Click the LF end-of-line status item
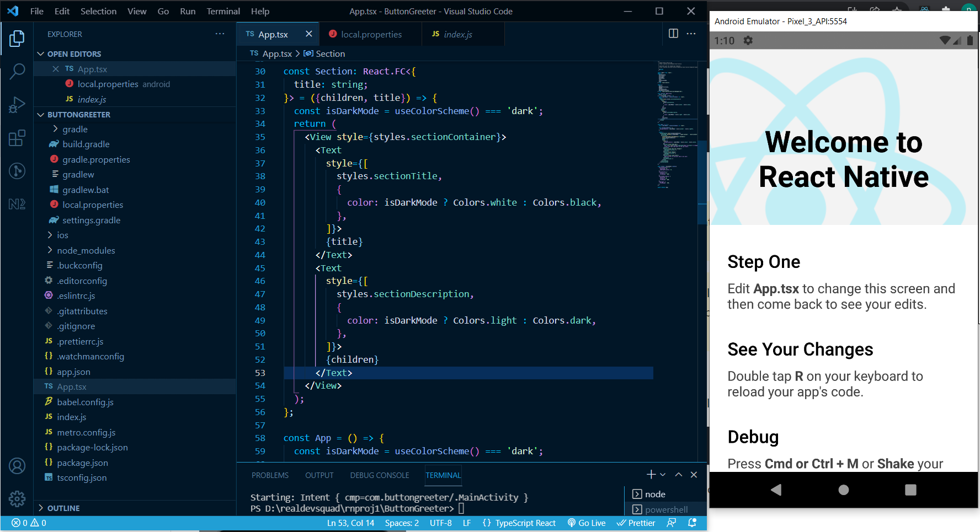The height and width of the screenshot is (532, 980). pyautogui.click(x=467, y=523)
